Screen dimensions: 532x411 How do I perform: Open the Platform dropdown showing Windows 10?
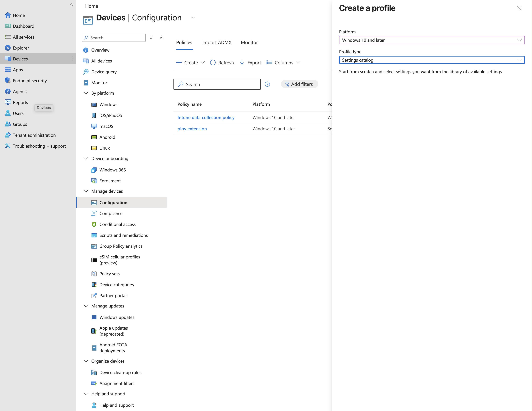tap(432, 40)
